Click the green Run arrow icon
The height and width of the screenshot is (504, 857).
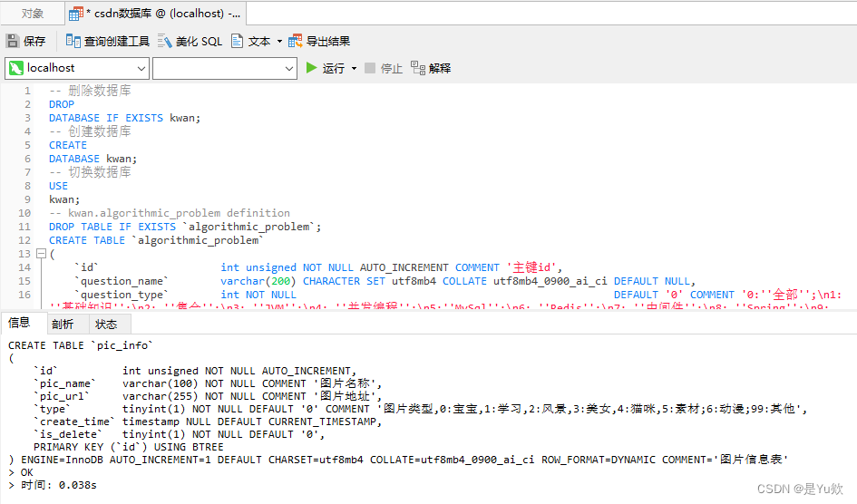point(312,68)
